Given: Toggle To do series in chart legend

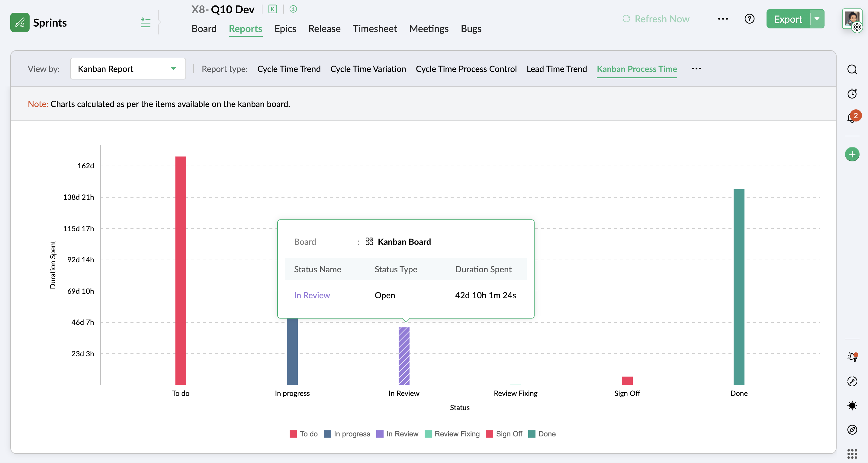Looking at the screenshot, I should click(x=308, y=434).
